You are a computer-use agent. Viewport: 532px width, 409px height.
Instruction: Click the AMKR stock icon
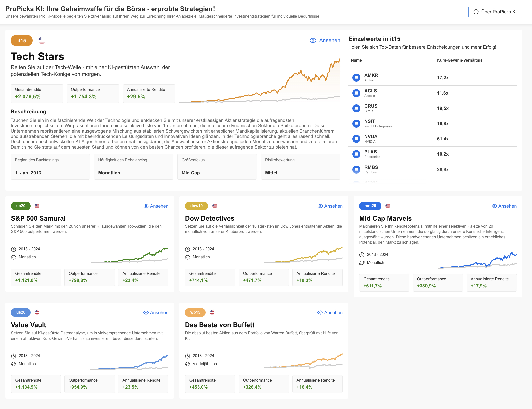tap(356, 78)
